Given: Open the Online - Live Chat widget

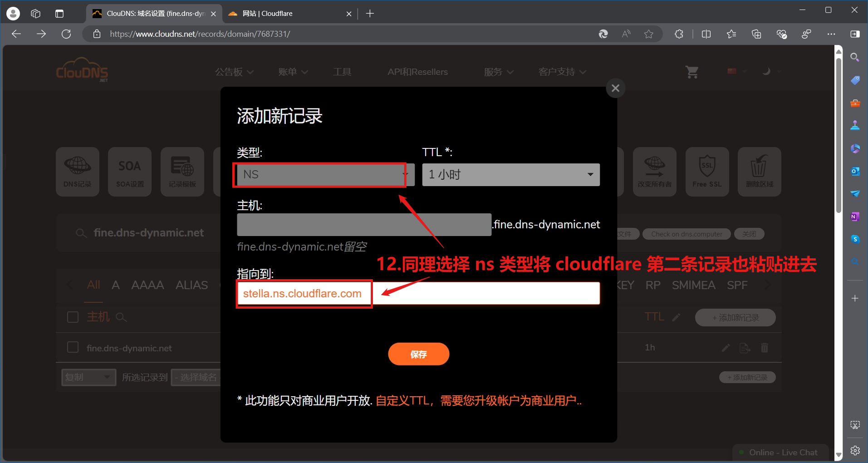Looking at the screenshot, I should [x=780, y=453].
